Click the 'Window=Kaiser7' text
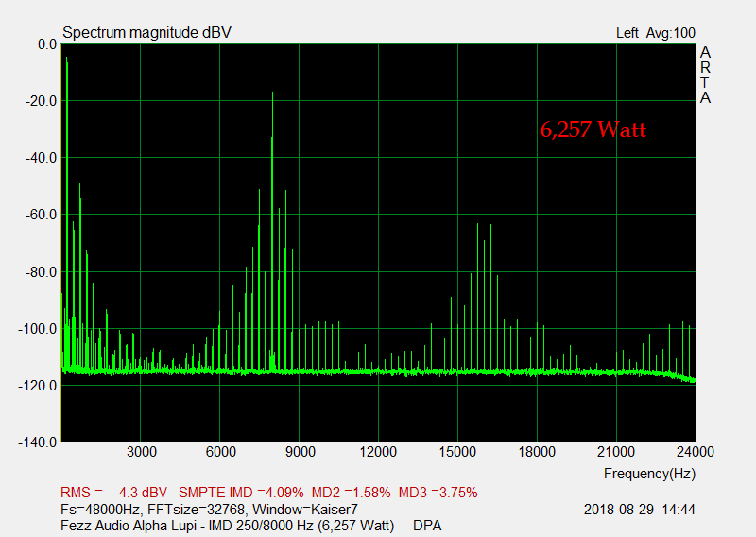 click(305, 510)
